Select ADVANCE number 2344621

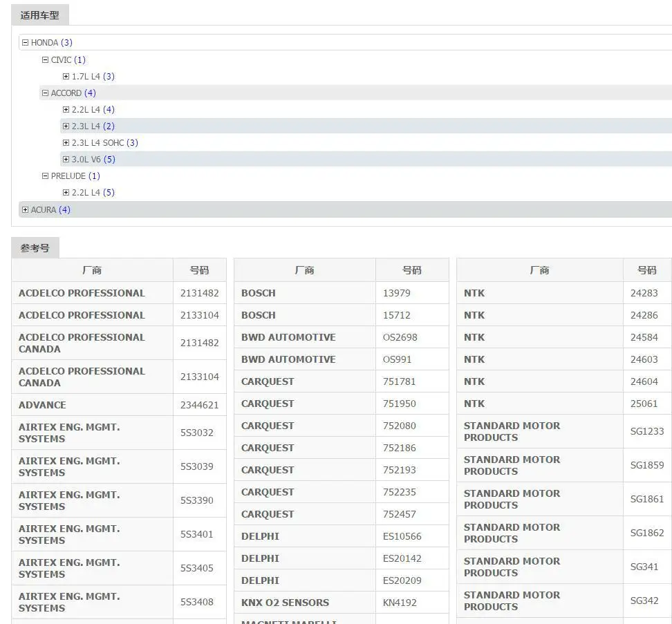tap(200, 405)
